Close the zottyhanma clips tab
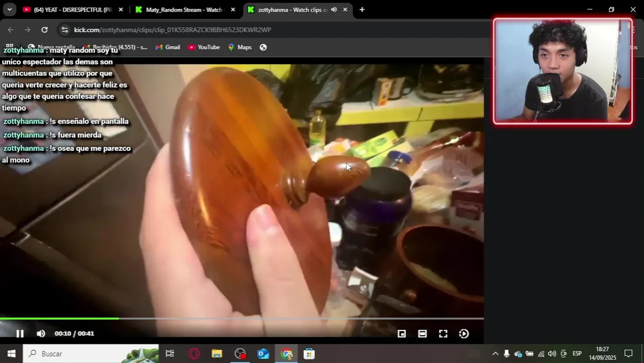The width and height of the screenshot is (644, 363). [345, 10]
